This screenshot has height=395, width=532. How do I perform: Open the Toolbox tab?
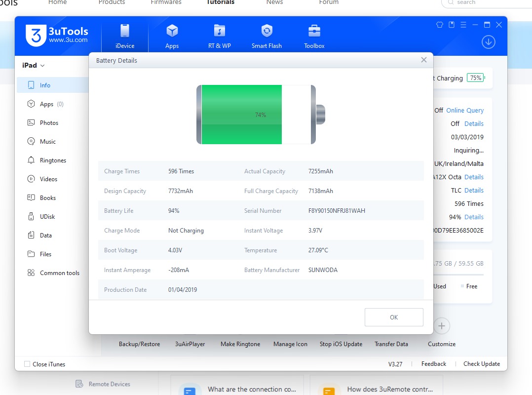314,36
